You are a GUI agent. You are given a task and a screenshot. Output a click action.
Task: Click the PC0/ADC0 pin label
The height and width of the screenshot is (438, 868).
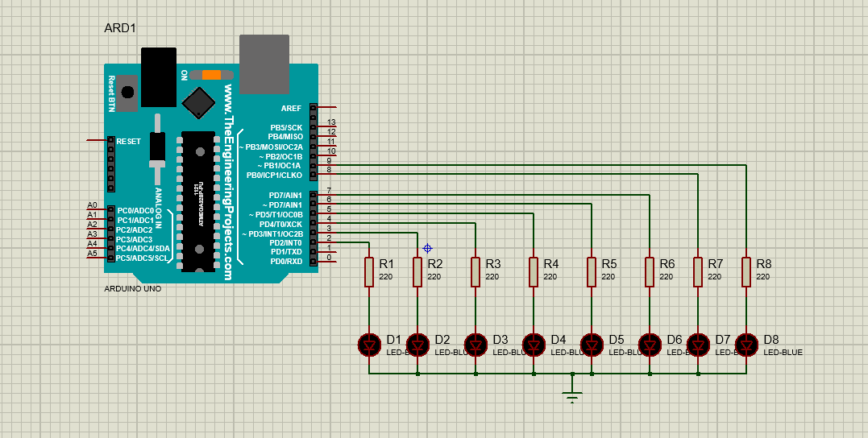(x=135, y=211)
